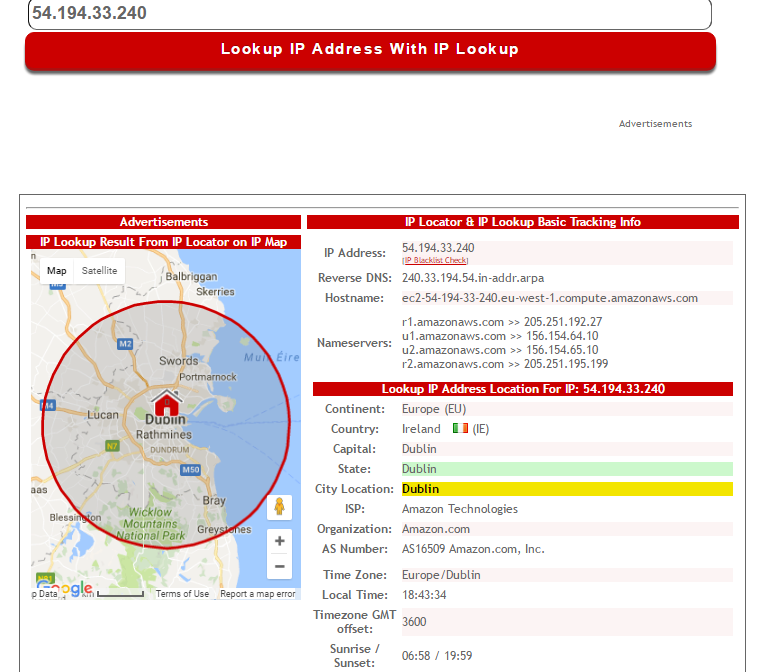Click Lookup IP Address With IP Lookup button
The image size is (784, 672).
coord(370,50)
